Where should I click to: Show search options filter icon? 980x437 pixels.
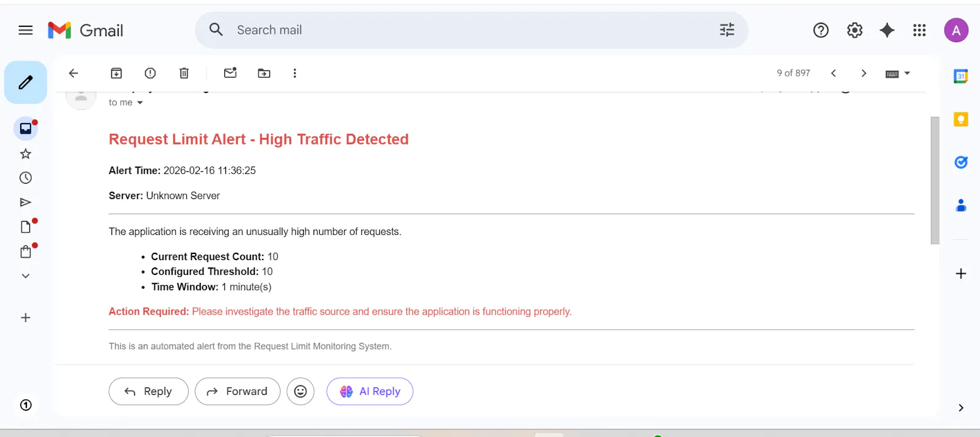[x=727, y=30]
